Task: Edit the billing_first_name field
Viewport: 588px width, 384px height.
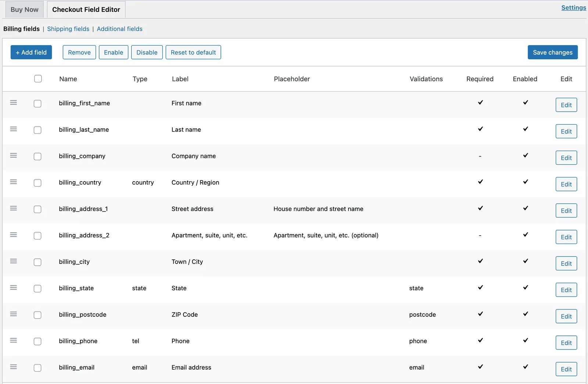Action: pyautogui.click(x=566, y=105)
